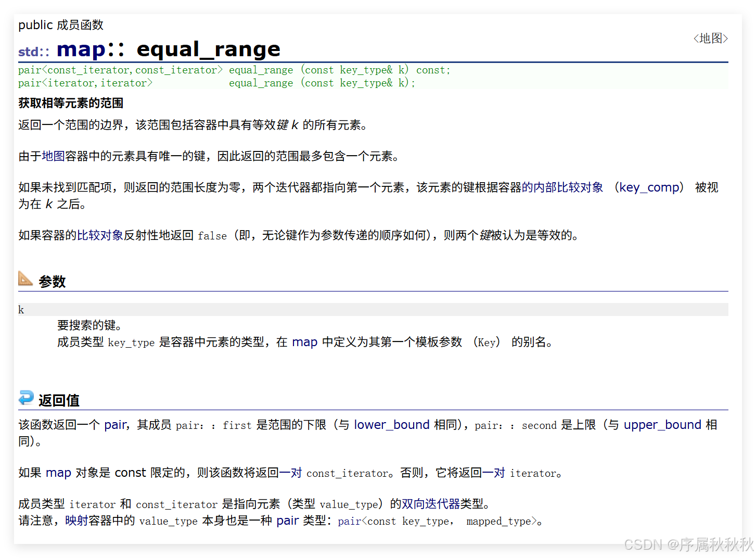Open the pair link in the return value text
Image resolution: width=756 pixels, height=558 pixels.
(115, 425)
